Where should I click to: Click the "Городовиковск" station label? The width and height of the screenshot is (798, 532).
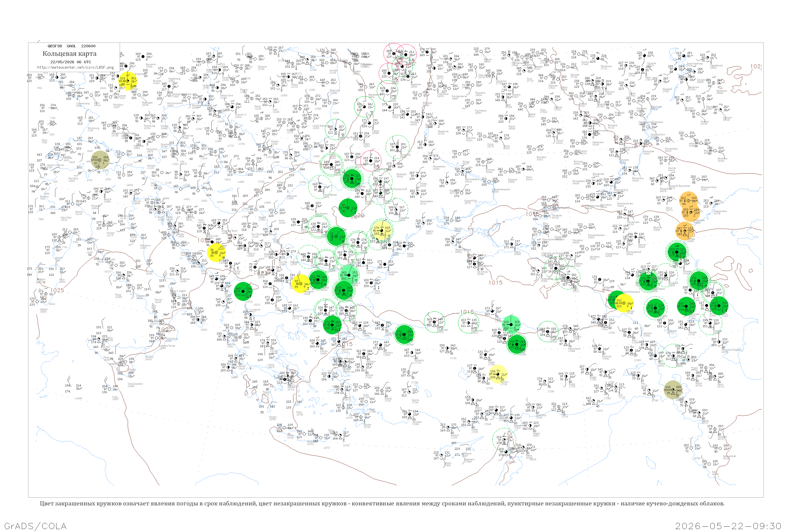click(x=596, y=236)
